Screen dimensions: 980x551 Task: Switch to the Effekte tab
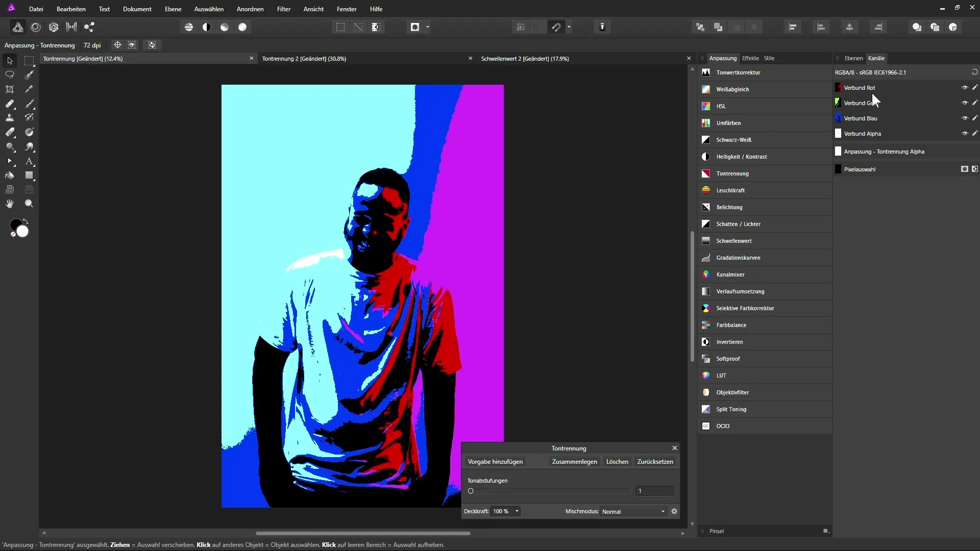(x=750, y=58)
